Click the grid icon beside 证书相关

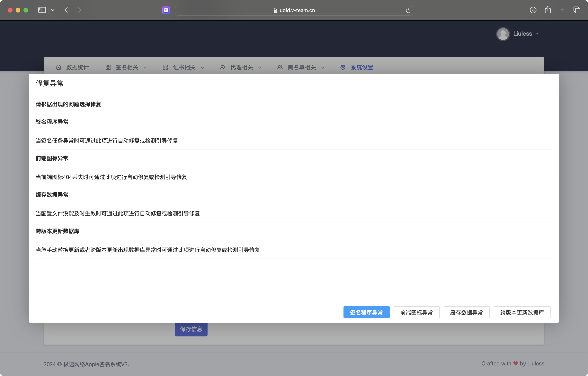tap(165, 67)
